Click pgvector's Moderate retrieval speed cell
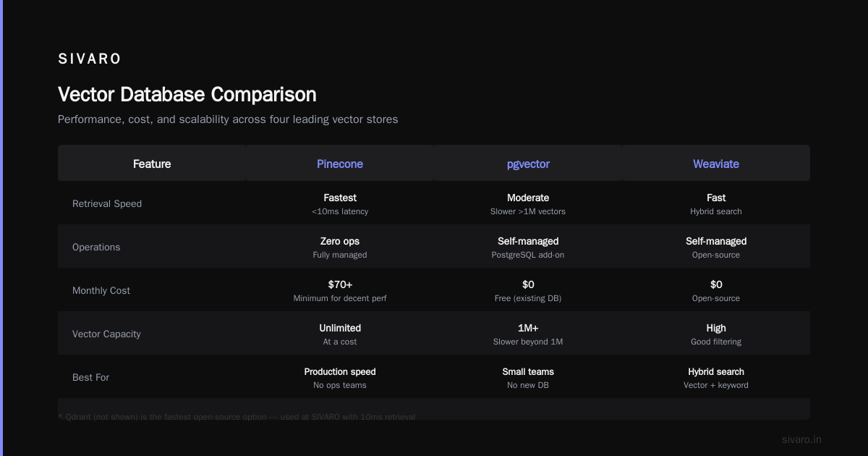This screenshot has height=456, width=868. pyautogui.click(x=528, y=203)
